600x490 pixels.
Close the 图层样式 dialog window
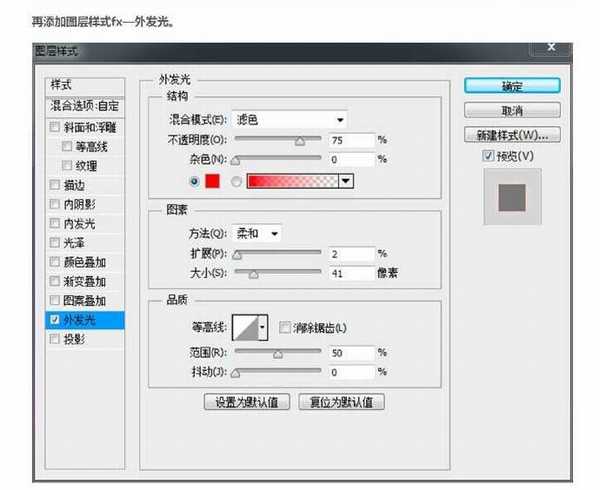click(550, 47)
